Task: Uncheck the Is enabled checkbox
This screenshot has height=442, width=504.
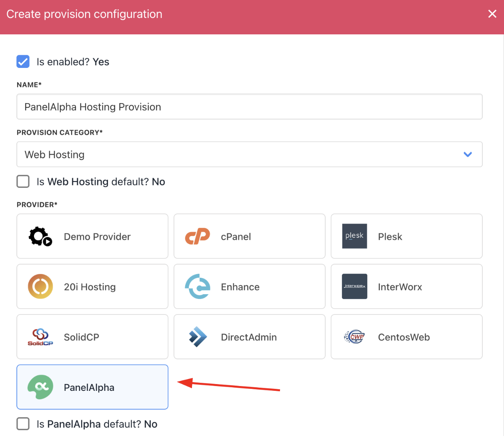Action: (x=23, y=62)
